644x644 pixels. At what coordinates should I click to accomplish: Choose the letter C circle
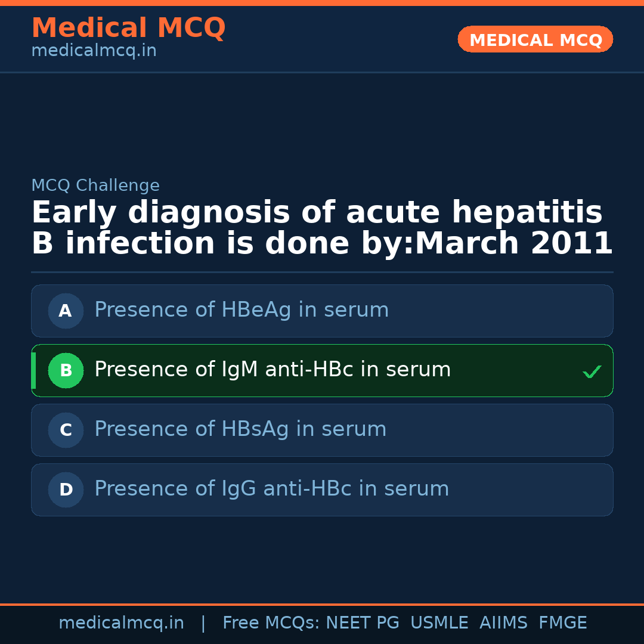coord(66,430)
